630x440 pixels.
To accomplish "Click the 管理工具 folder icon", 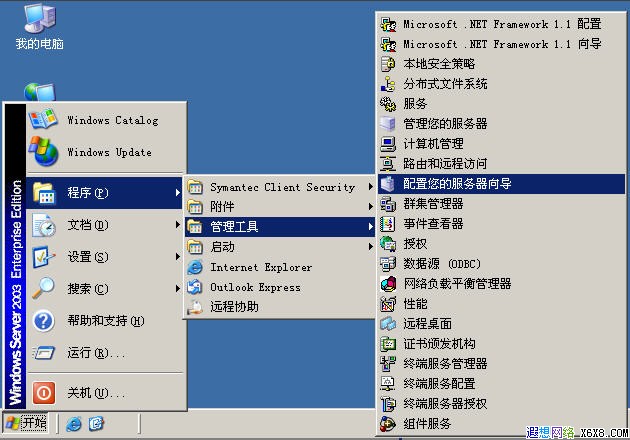I will click(195, 227).
